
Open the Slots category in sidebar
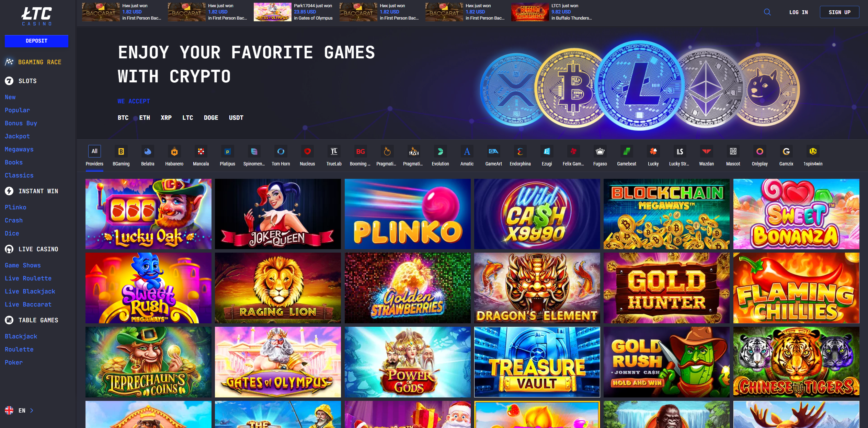(27, 81)
